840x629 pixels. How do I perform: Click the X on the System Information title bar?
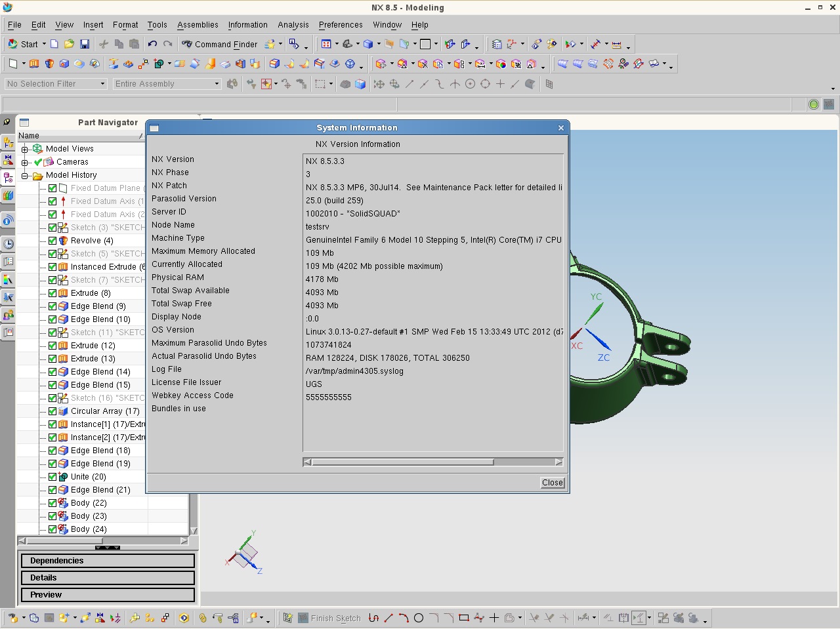tap(561, 128)
